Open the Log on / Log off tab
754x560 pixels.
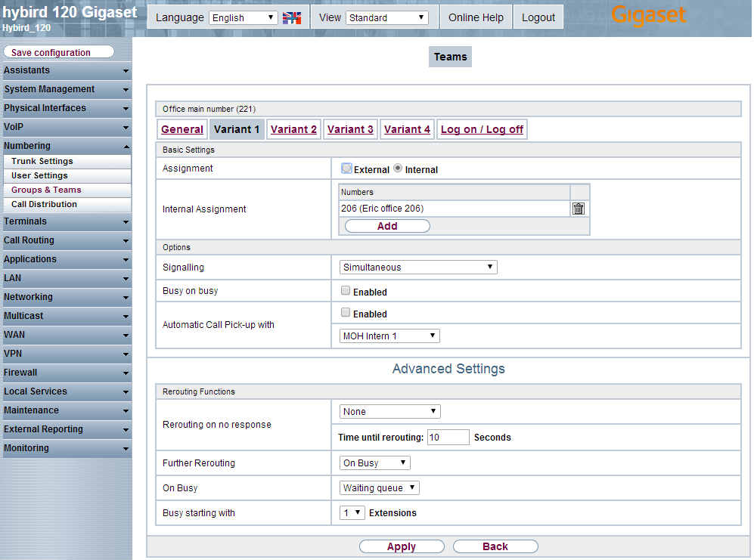pos(482,129)
